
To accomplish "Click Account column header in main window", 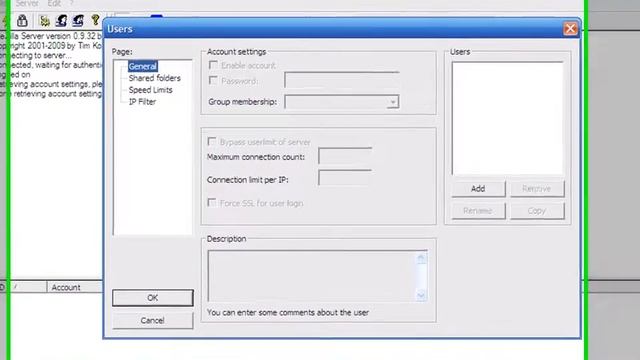I will (75, 287).
